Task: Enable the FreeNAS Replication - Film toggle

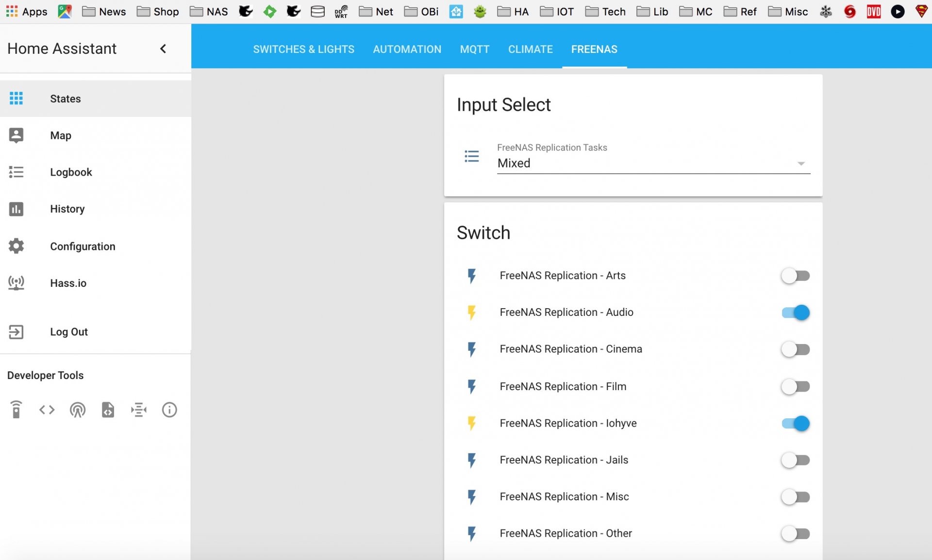Action: (795, 386)
